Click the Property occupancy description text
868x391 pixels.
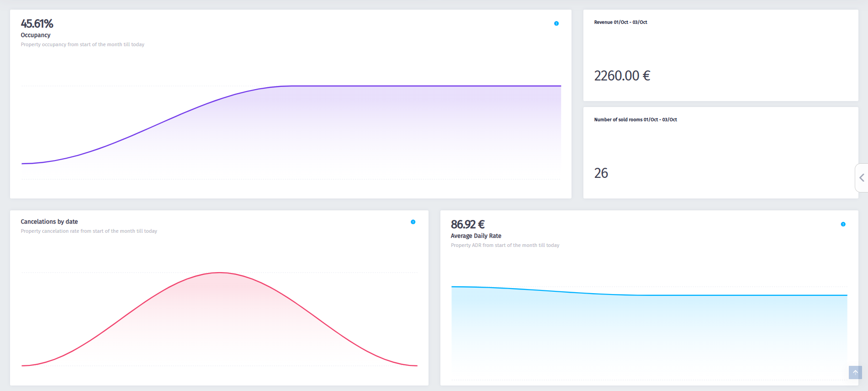coord(83,45)
